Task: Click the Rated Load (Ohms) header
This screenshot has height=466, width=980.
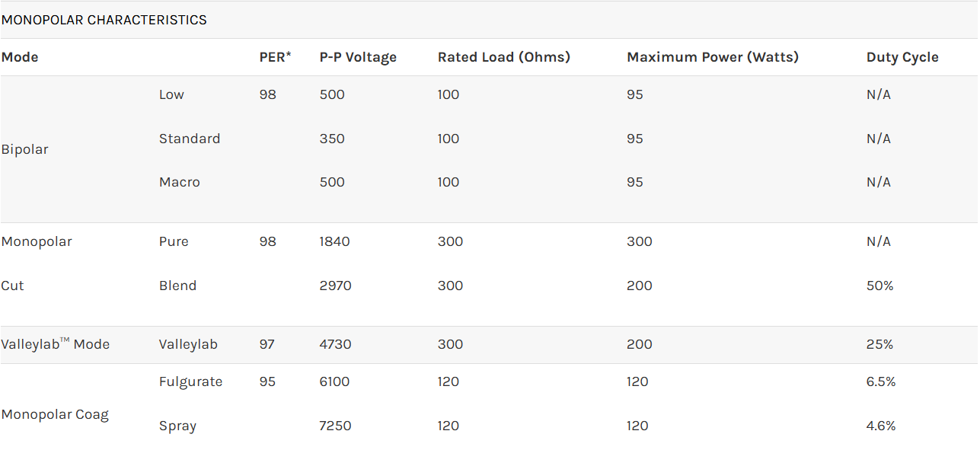Action: [x=503, y=57]
